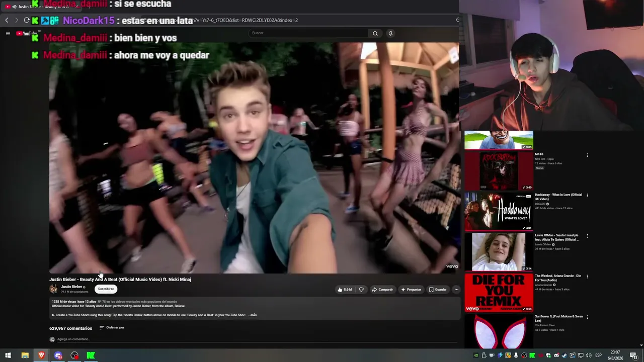Open options menu for Lewis OfMan Siesta Freestyle

tap(587, 236)
